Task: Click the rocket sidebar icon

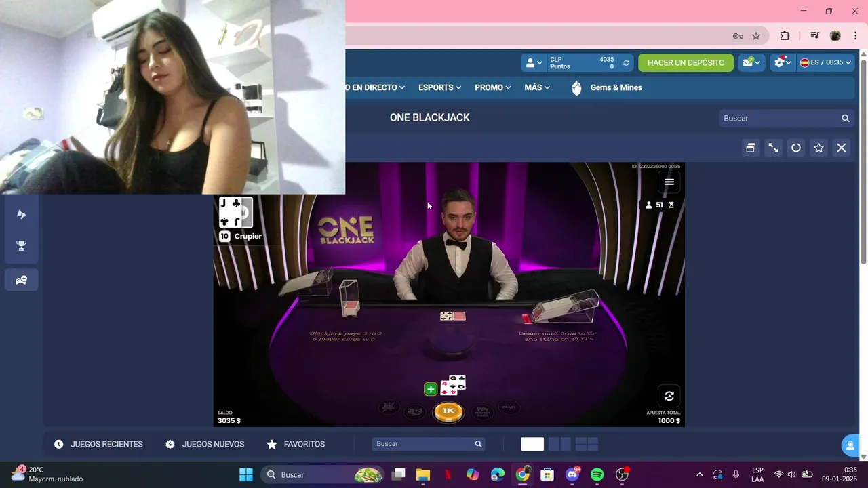Action: (x=22, y=214)
